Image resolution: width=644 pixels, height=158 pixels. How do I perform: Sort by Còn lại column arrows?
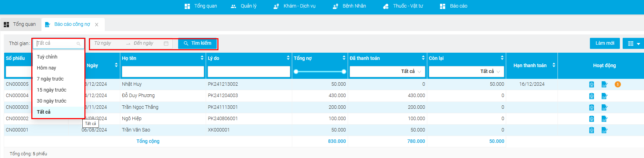[502, 58]
